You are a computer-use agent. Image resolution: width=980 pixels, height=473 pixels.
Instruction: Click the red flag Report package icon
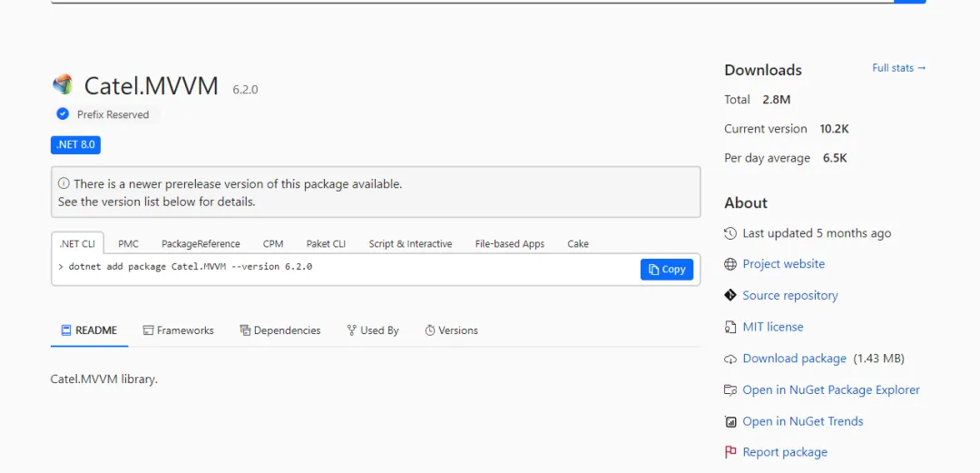coord(730,452)
